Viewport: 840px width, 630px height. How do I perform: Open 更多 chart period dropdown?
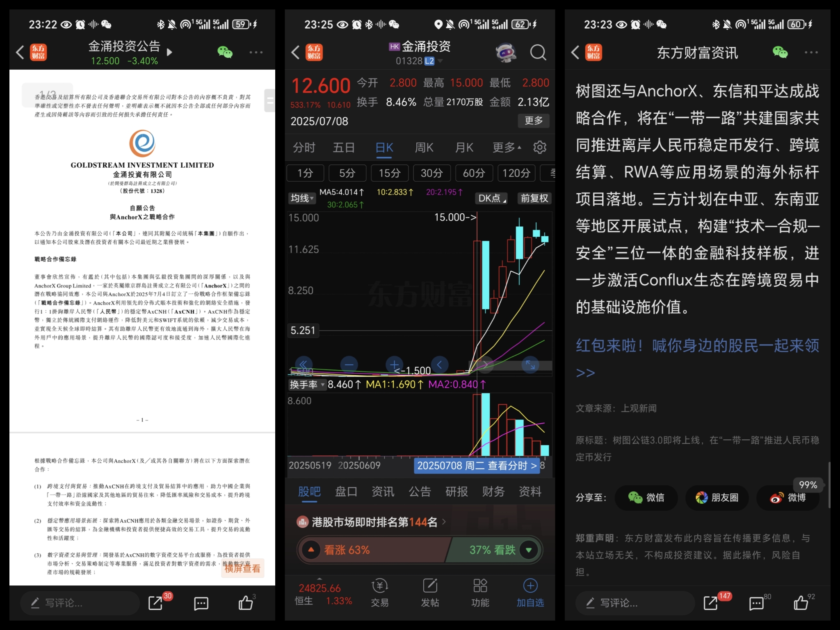tap(507, 147)
